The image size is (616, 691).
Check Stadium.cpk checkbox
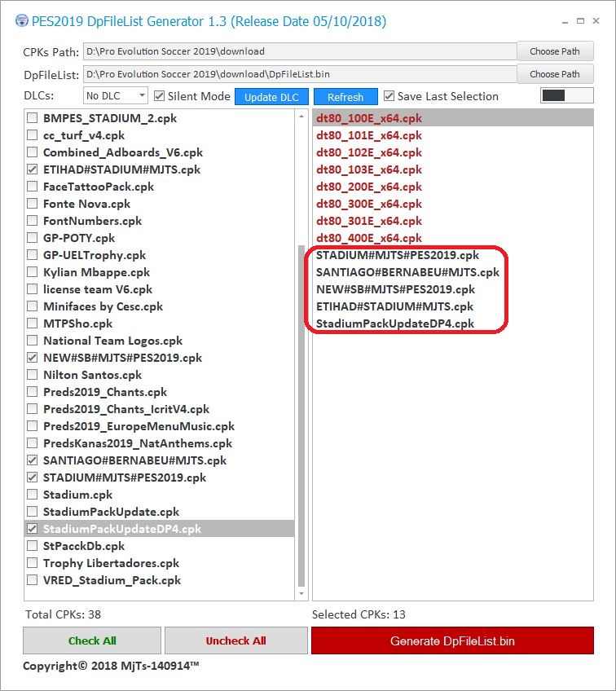32,495
